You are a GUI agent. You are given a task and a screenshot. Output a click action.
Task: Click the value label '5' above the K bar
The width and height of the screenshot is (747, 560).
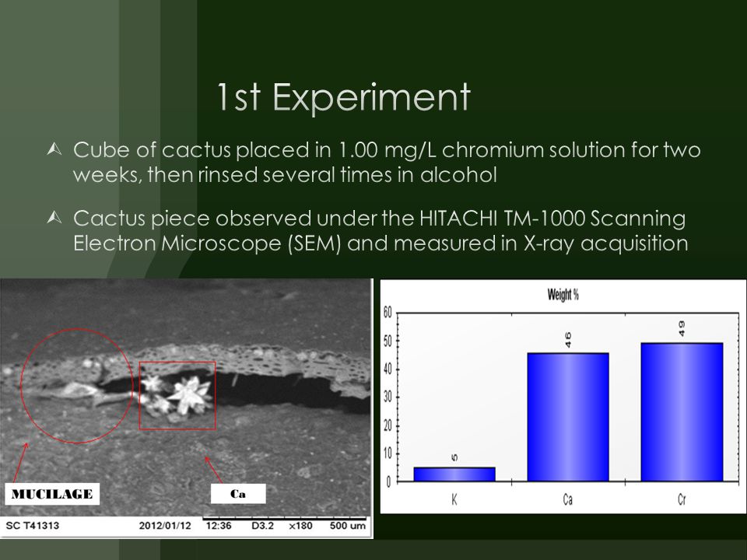point(454,457)
